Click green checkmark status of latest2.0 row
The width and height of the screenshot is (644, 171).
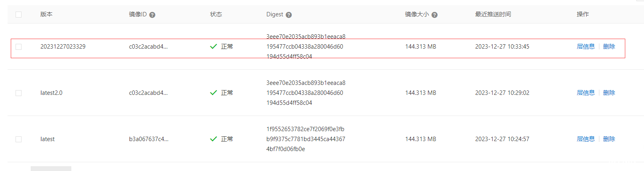pos(214,93)
